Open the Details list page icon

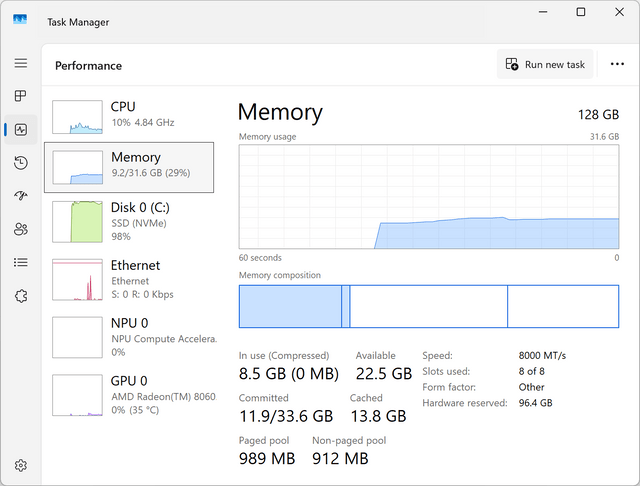pos(21,262)
